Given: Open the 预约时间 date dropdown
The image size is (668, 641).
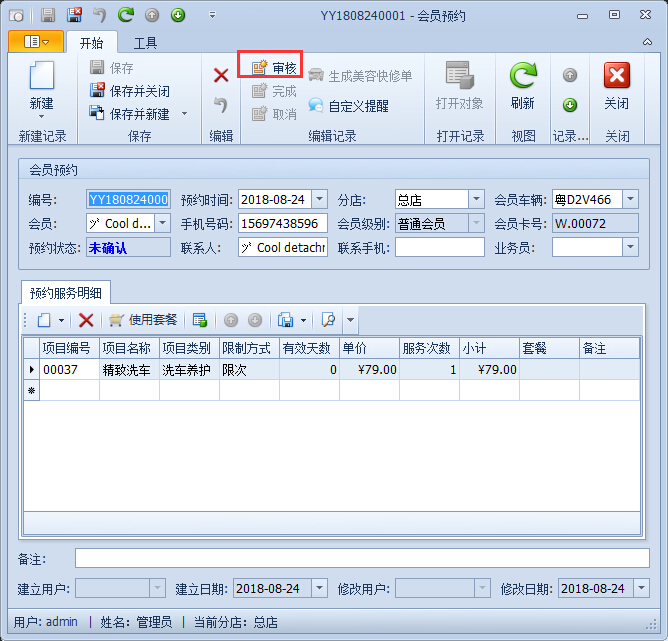Looking at the screenshot, I should click(319, 199).
